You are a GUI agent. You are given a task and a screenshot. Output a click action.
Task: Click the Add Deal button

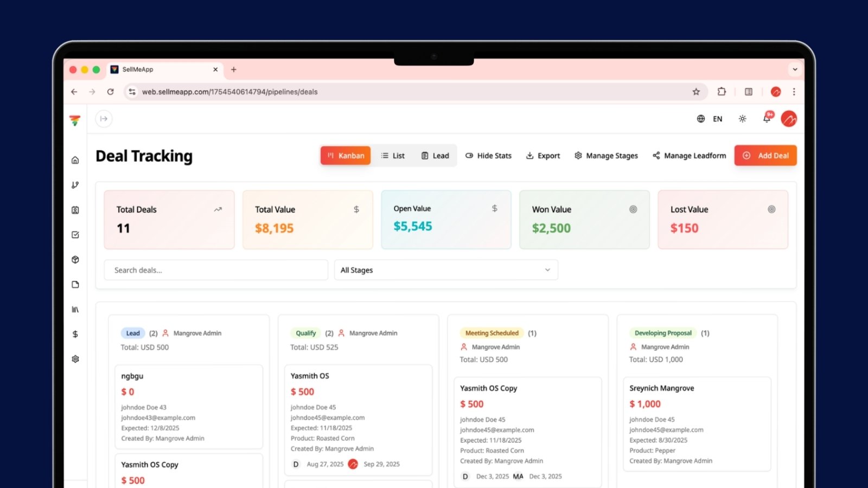pyautogui.click(x=765, y=156)
